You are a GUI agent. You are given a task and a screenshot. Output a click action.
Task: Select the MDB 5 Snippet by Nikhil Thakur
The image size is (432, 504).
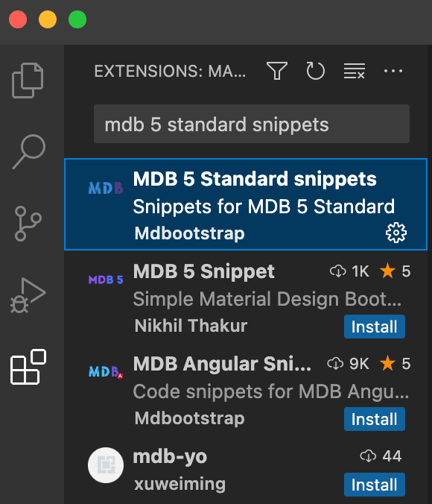click(x=246, y=297)
